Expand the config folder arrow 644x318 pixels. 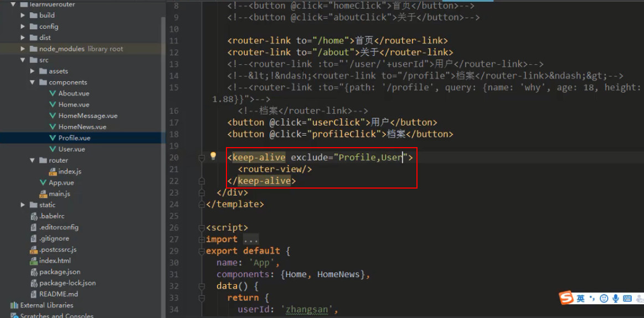[x=23, y=26]
